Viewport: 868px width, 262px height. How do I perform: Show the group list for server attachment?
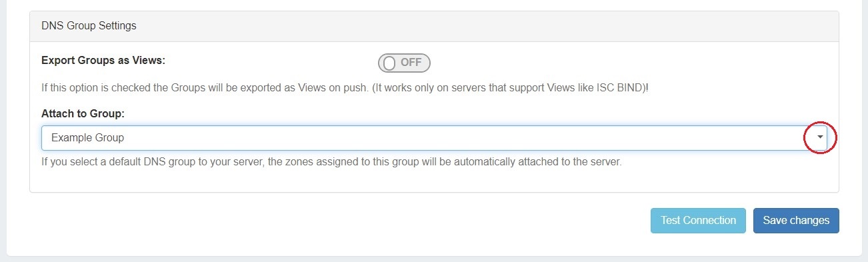pyautogui.click(x=820, y=137)
